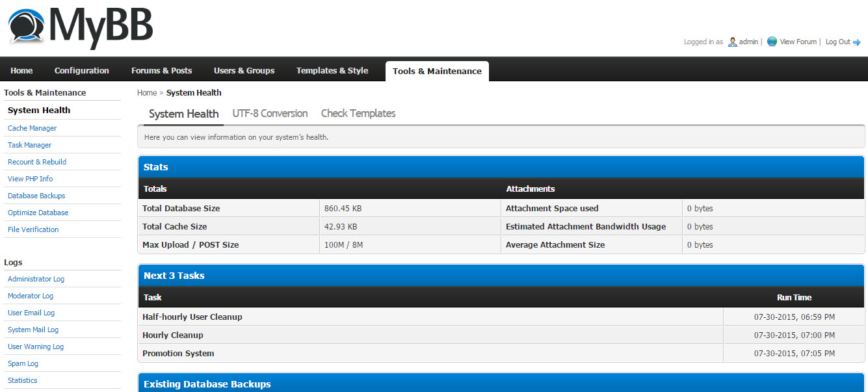Click the View Forum globe icon
The height and width of the screenshot is (392, 868).
pyautogui.click(x=772, y=42)
